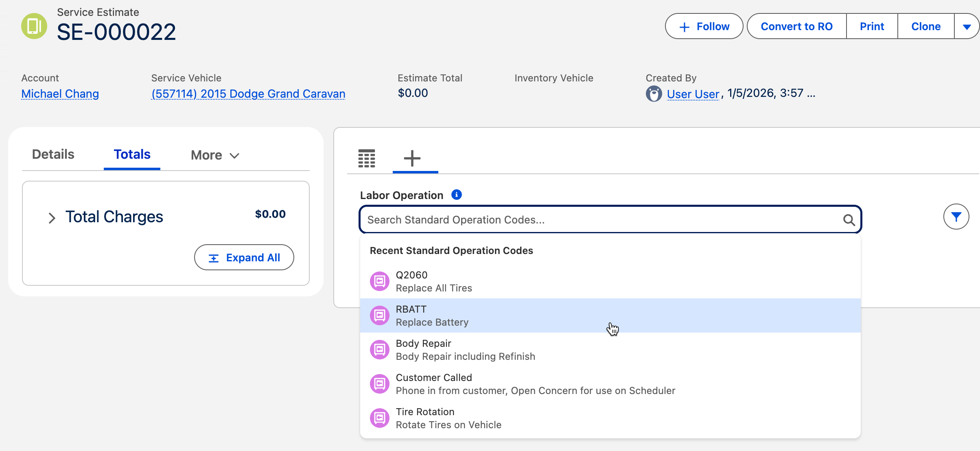Select Body Repair including Refinish option

(610, 350)
